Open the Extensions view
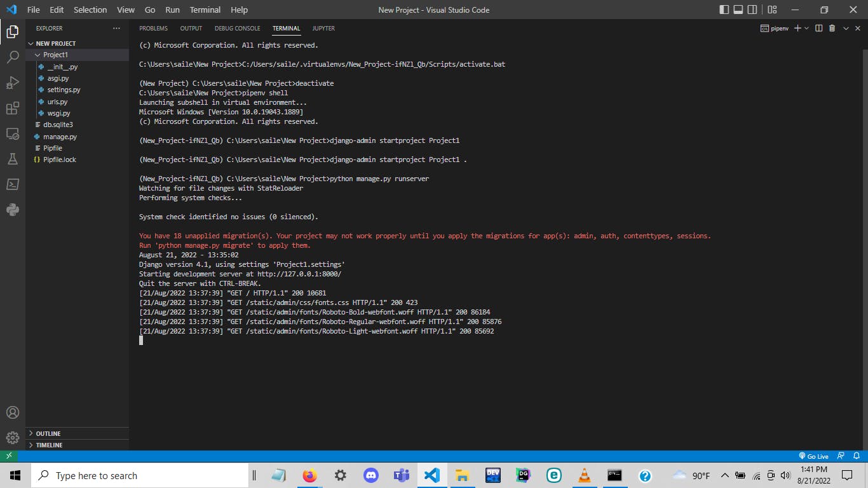868x488 pixels. (12, 108)
